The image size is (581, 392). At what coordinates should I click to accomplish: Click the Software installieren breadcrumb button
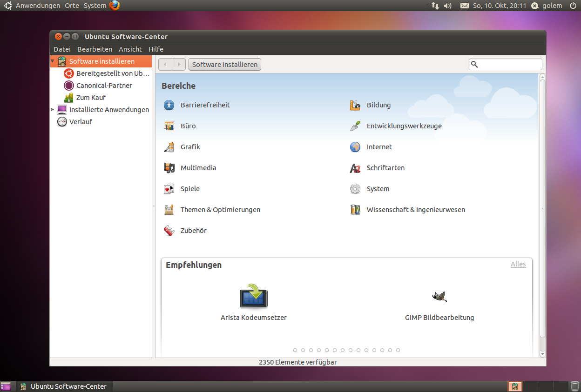[x=225, y=64]
